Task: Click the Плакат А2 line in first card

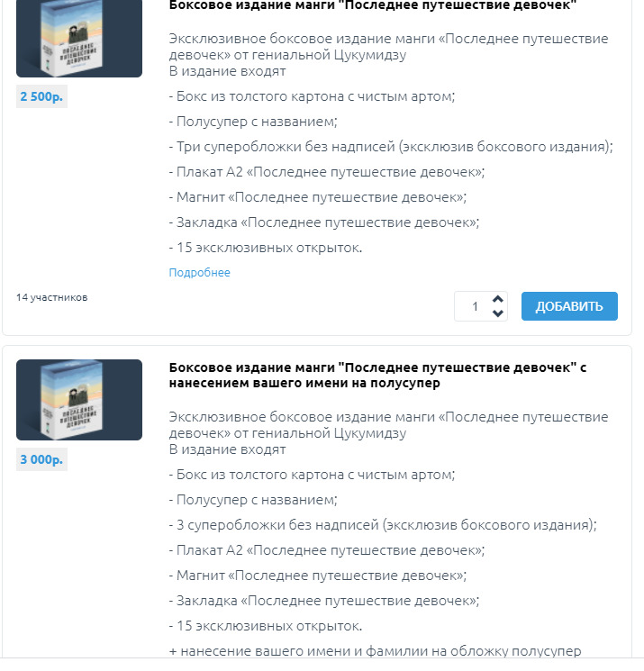Action: 326,172
